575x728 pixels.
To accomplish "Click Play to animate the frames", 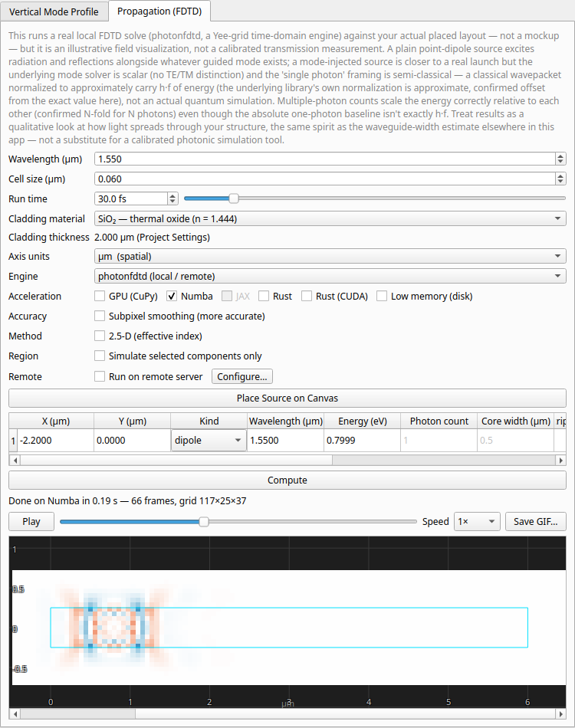I will (x=31, y=521).
